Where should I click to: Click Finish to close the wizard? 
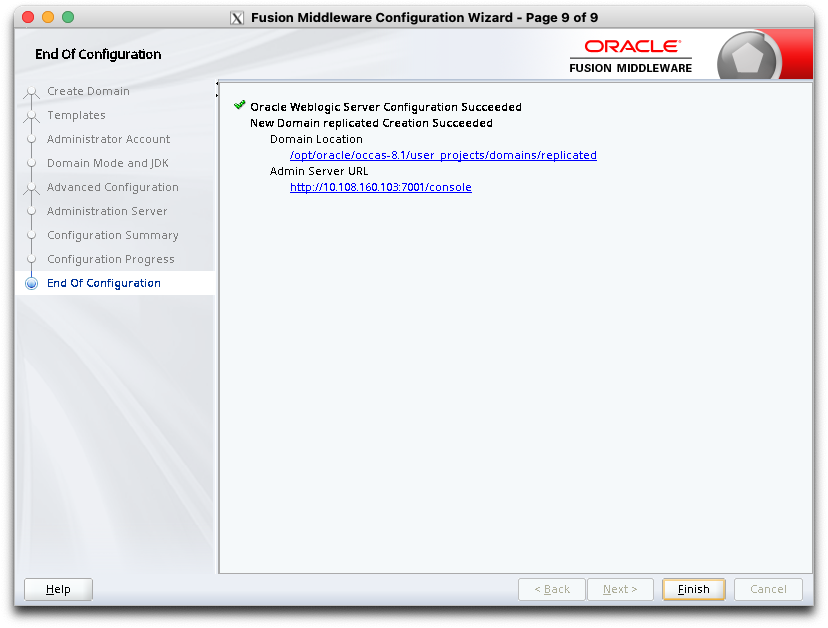(693, 589)
